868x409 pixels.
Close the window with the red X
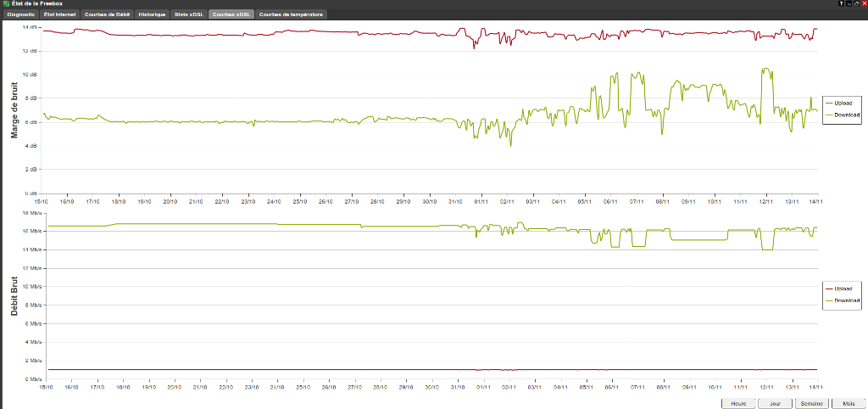pyautogui.click(x=863, y=4)
